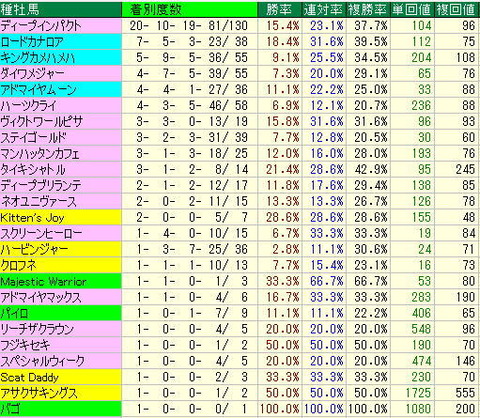Click タイキシャトル show rate 42.9%

click(371, 170)
